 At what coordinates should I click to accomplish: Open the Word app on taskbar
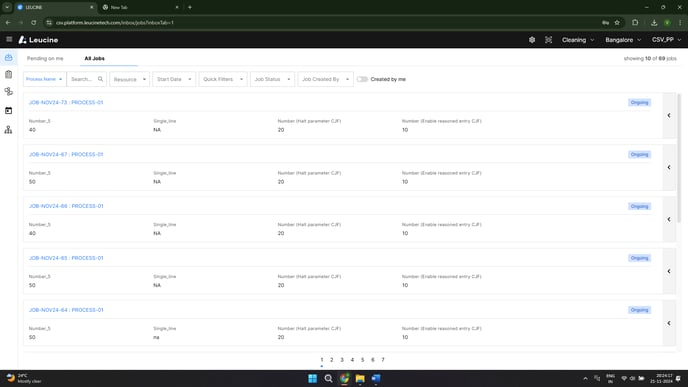tap(376, 378)
